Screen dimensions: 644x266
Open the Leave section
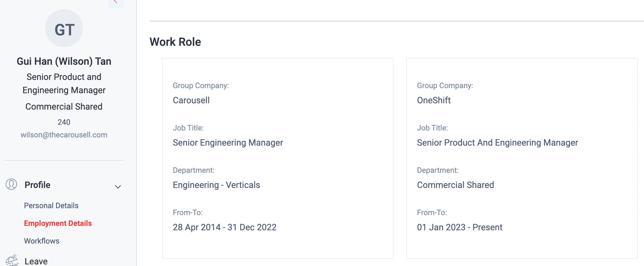tap(36, 261)
